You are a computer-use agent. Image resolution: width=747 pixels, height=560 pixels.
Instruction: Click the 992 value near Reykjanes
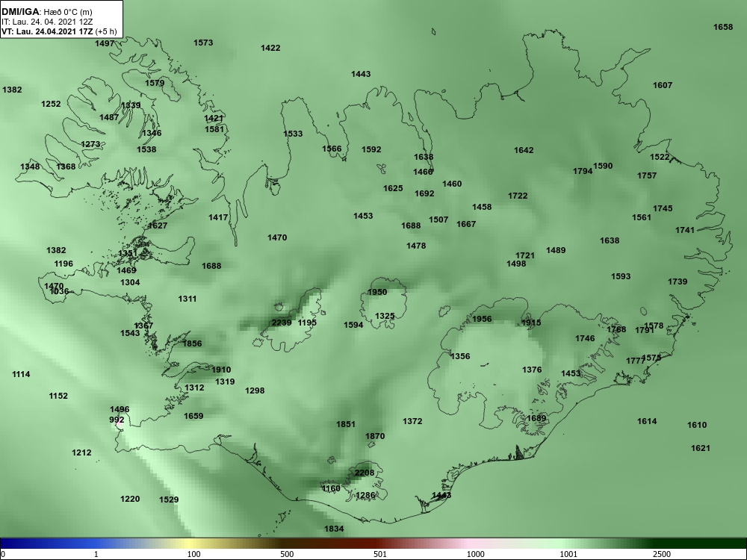(117, 420)
